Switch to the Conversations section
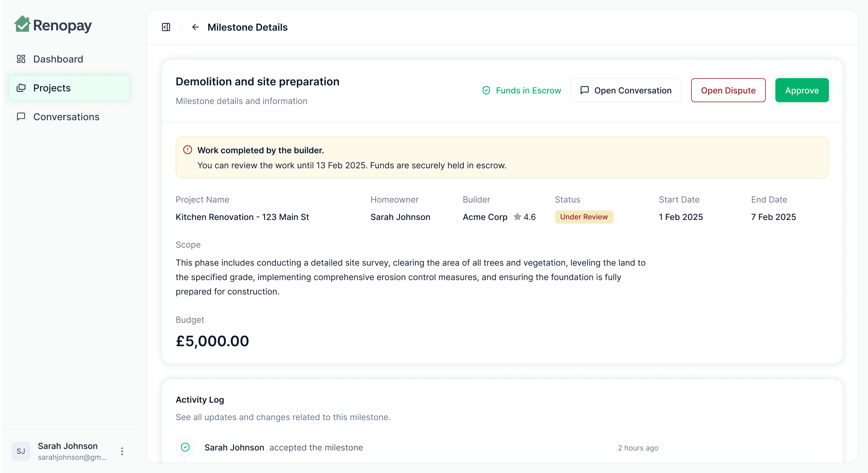Viewport: 868px width, 473px height. click(66, 117)
